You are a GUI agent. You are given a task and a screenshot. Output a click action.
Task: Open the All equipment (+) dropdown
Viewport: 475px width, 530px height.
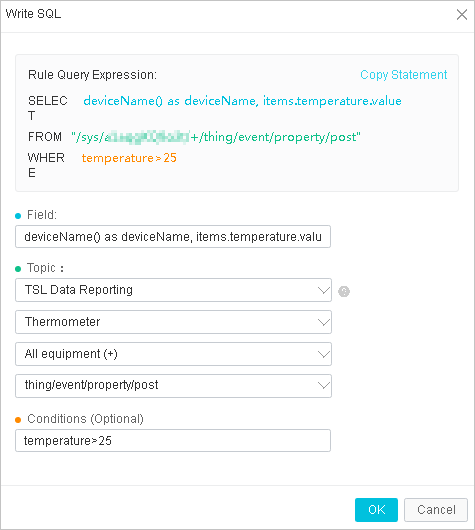pos(173,354)
